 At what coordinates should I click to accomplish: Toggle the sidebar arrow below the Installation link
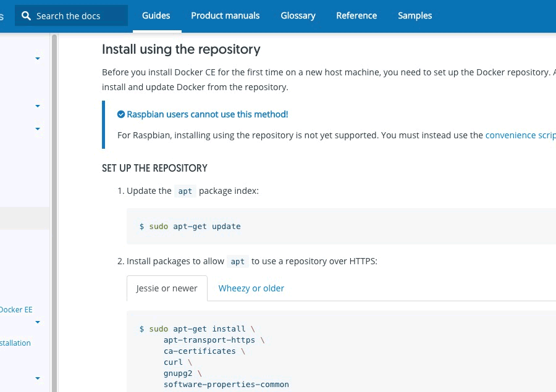click(38, 378)
